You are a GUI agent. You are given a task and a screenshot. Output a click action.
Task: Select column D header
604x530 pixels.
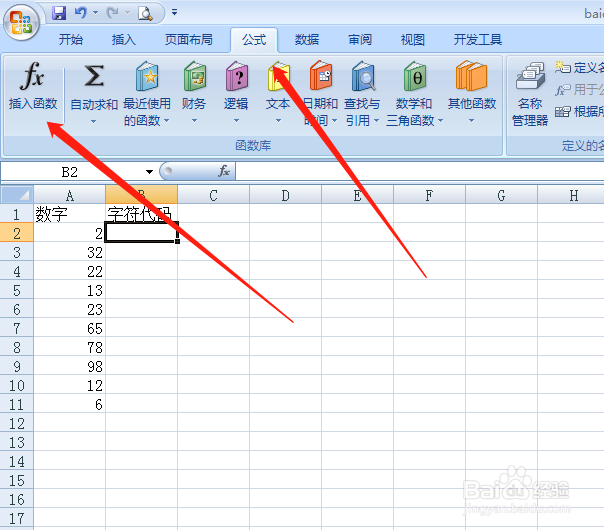tap(285, 195)
